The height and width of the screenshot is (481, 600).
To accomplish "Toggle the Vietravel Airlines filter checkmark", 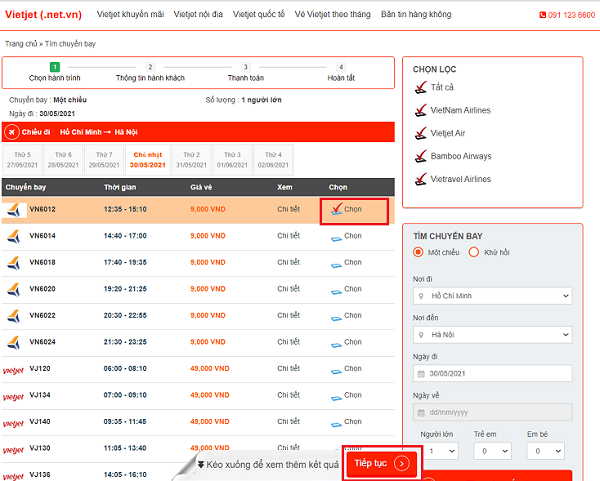I will pyautogui.click(x=421, y=179).
